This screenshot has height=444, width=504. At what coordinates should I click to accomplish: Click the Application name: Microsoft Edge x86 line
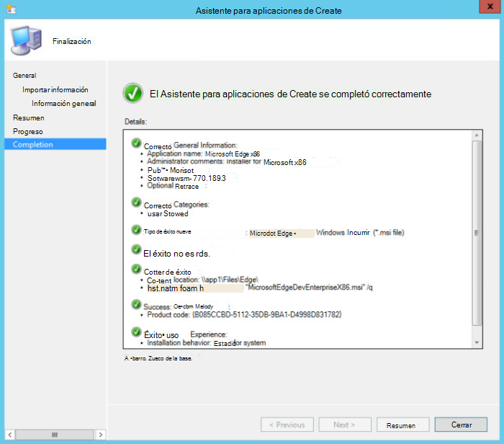204,154
